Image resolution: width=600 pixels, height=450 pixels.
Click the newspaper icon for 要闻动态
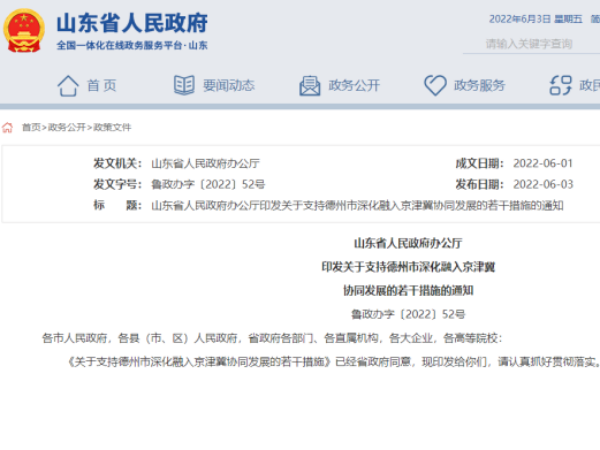point(184,85)
